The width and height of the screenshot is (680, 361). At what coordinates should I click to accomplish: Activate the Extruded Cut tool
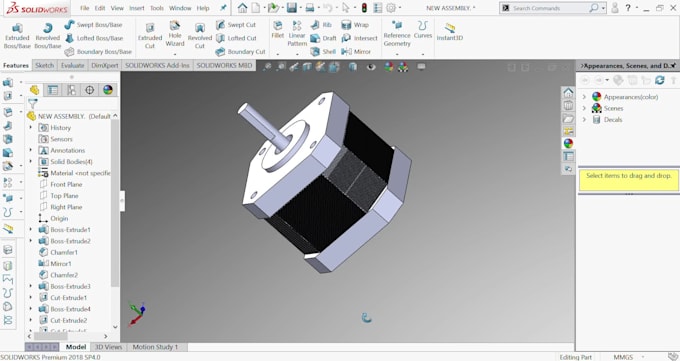click(150, 36)
